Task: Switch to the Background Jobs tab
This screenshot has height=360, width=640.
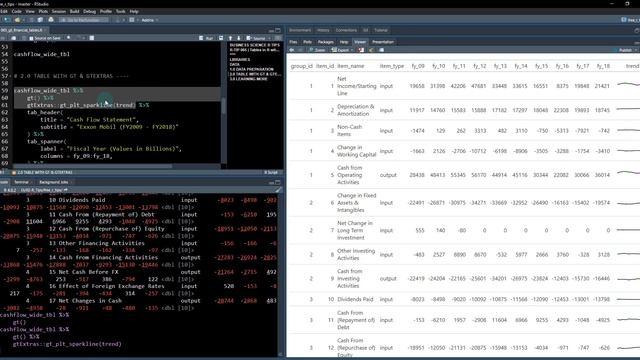Action: pos(53,182)
